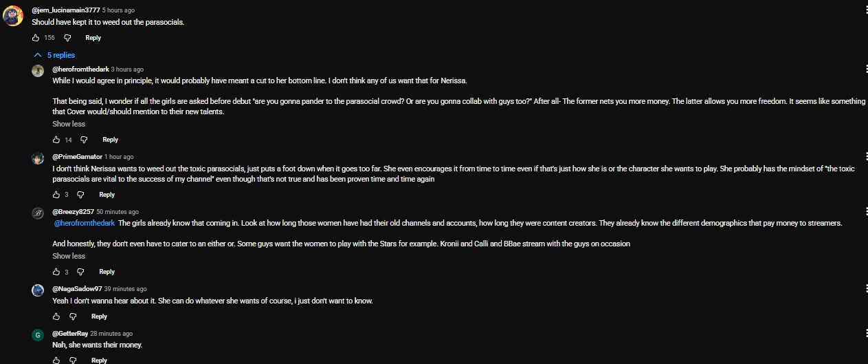Like the reply from @herofromthedark
Screen dimensions: 868x364
point(56,140)
